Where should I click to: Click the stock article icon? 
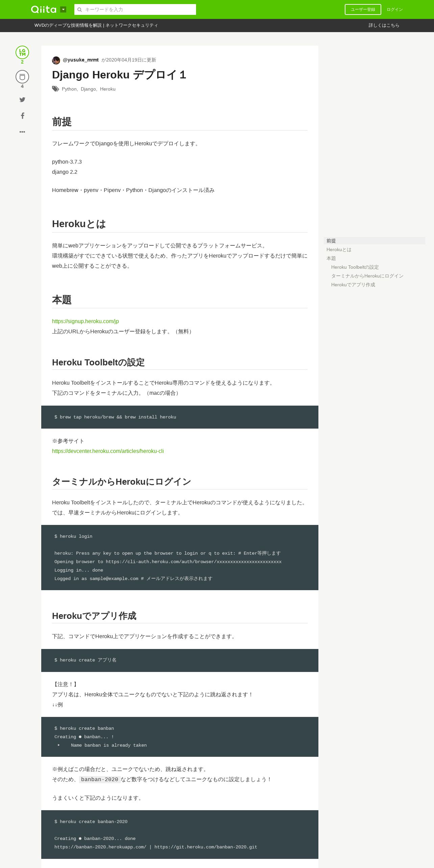tap(22, 77)
